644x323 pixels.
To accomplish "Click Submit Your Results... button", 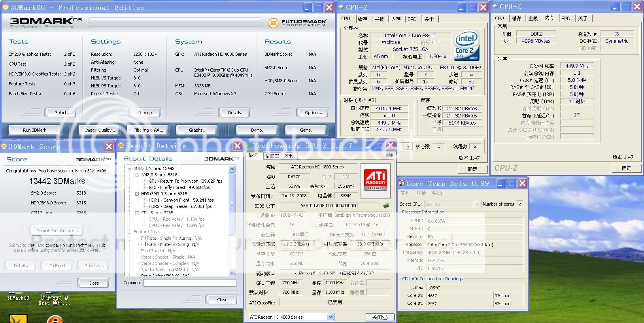I will [x=57, y=230].
